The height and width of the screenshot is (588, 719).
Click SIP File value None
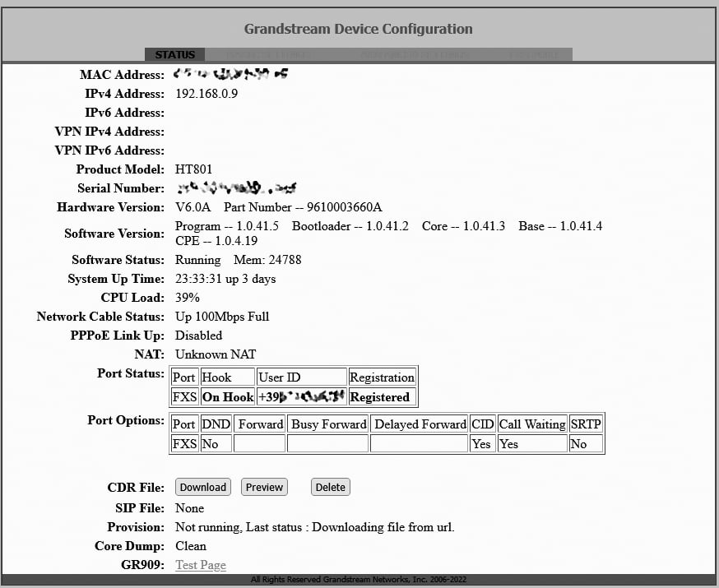(189, 507)
